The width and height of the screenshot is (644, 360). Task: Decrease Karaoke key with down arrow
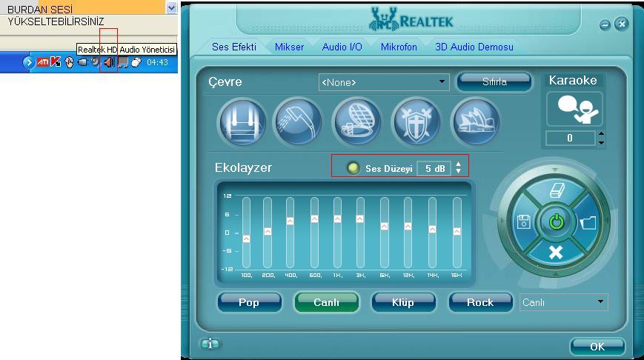(x=601, y=143)
